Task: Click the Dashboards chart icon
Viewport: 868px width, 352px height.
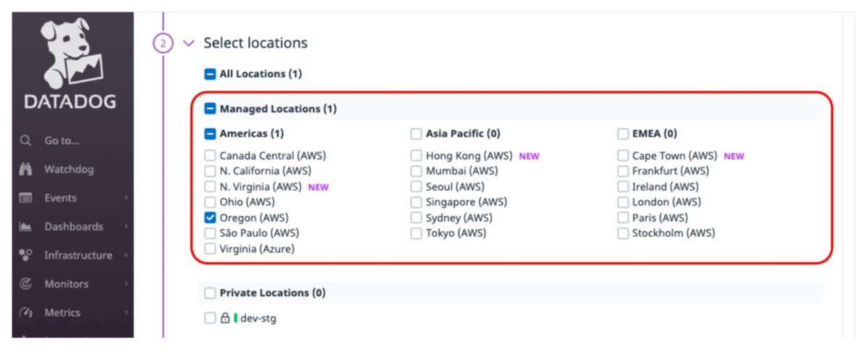Action: point(26,227)
